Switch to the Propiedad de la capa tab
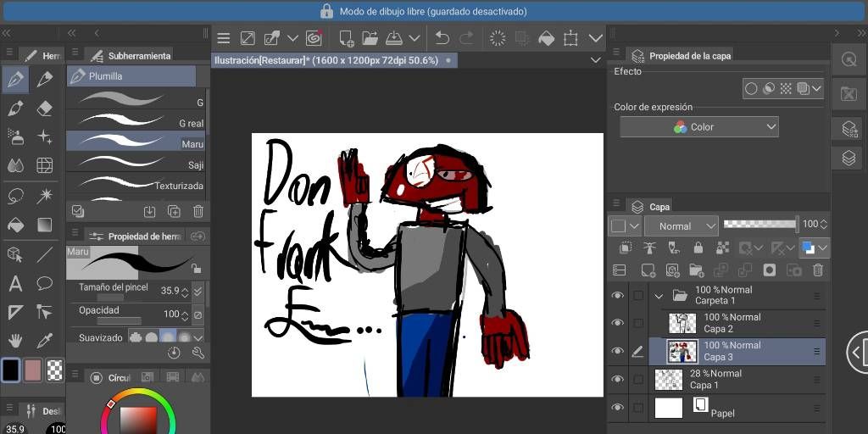The width and height of the screenshot is (868, 434). coord(682,55)
